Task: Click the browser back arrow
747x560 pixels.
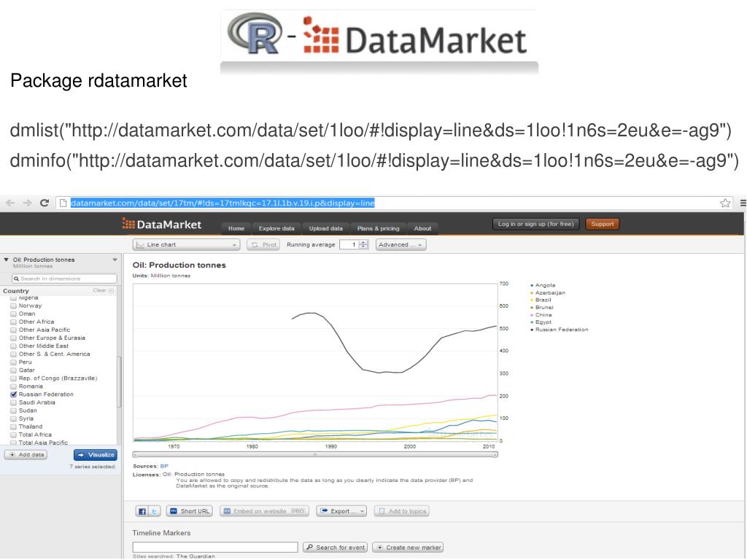Action: point(10,203)
